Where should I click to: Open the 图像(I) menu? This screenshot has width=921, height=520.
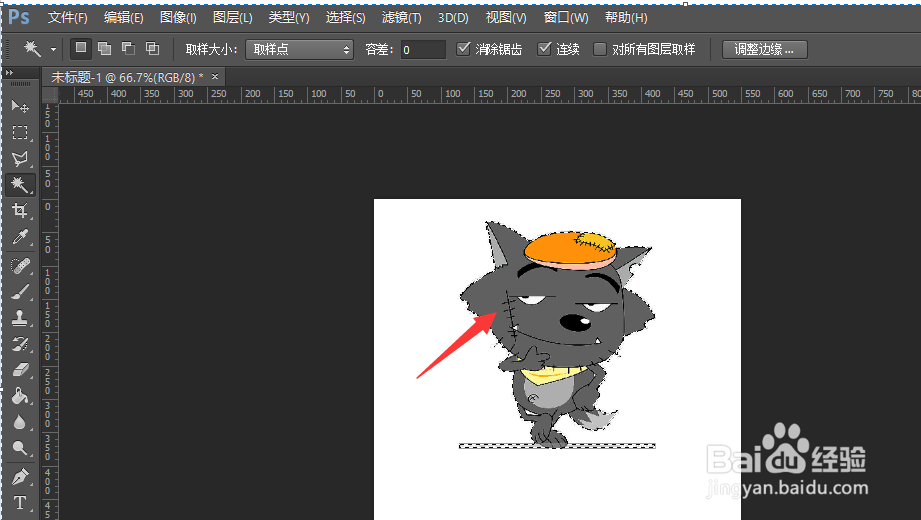click(x=178, y=18)
